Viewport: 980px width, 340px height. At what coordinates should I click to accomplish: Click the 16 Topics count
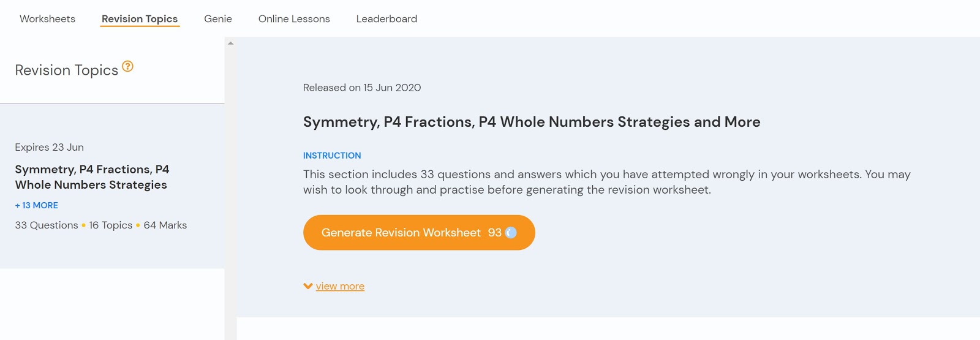111,225
